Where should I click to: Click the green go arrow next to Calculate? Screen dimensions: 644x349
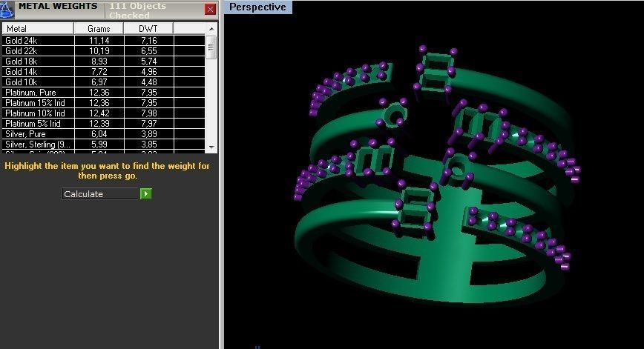point(146,193)
